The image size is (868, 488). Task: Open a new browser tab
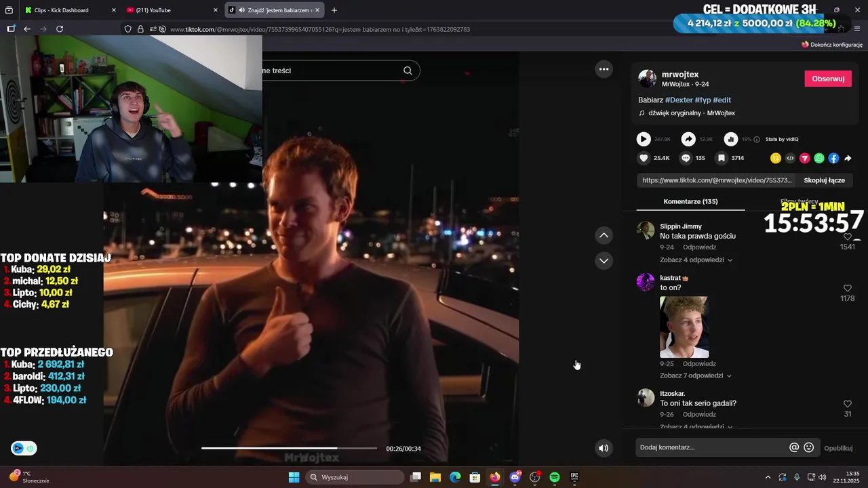[334, 10]
